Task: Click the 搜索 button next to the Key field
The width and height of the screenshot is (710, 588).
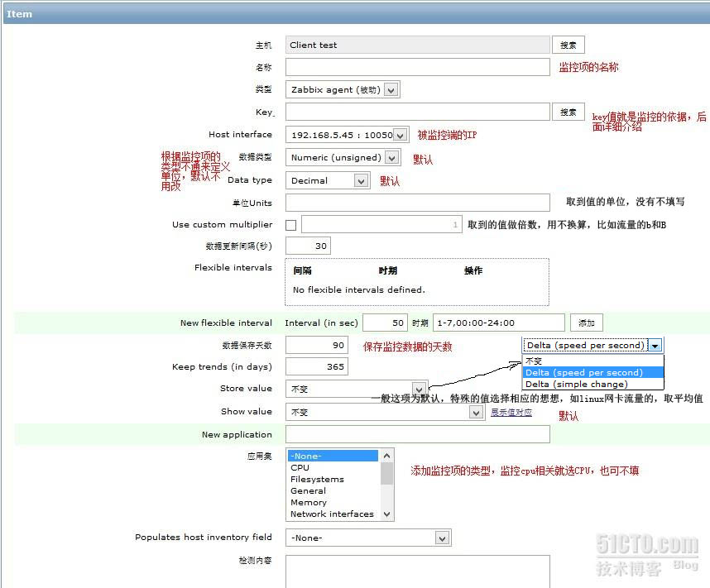Action: [568, 112]
